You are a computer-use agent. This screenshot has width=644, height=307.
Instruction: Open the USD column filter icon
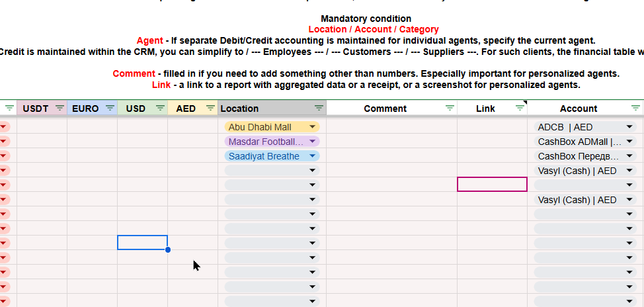160,108
